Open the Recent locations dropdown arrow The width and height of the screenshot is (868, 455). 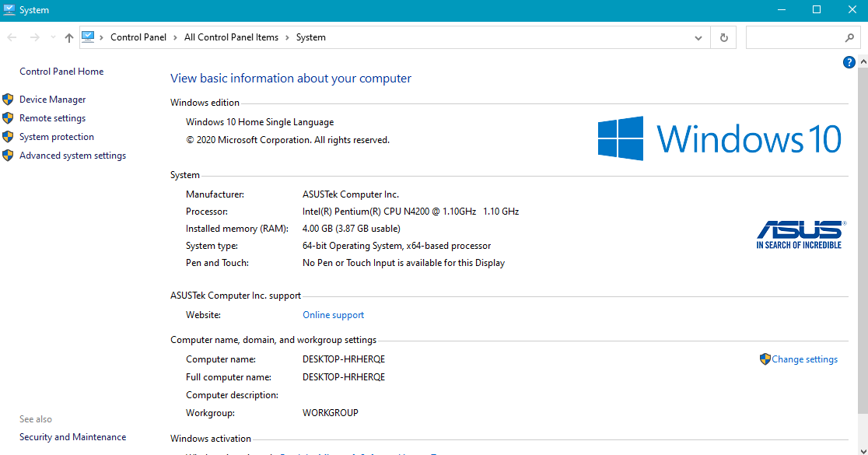pos(53,37)
